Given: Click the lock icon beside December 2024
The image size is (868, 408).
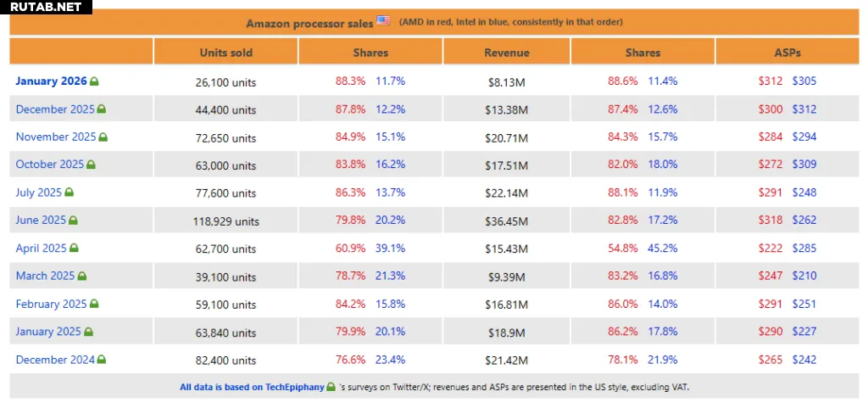Looking at the screenshot, I should (102, 360).
